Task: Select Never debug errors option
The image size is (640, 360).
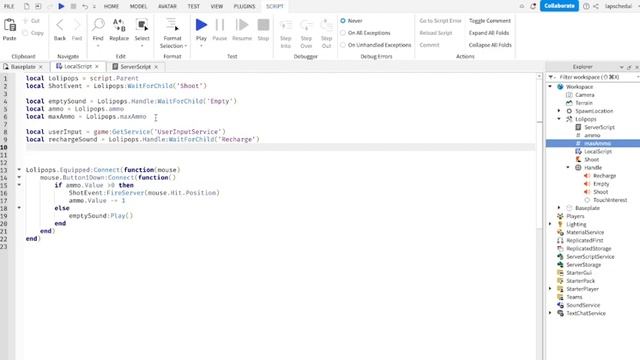Action: point(351,20)
